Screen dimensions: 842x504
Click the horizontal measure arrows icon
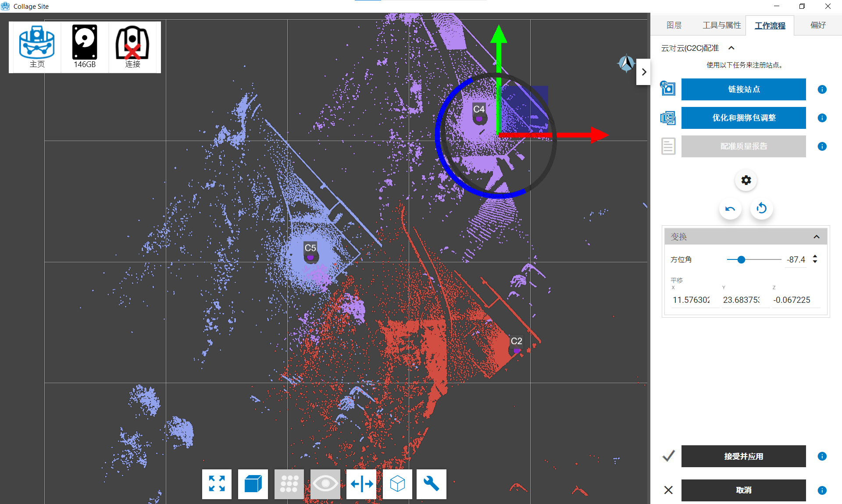click(x=361, y=484)
